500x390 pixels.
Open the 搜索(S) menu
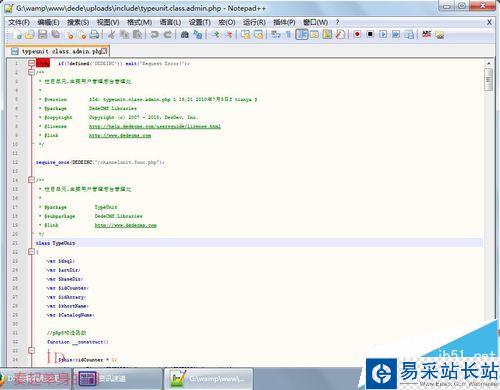coord(78,22)
